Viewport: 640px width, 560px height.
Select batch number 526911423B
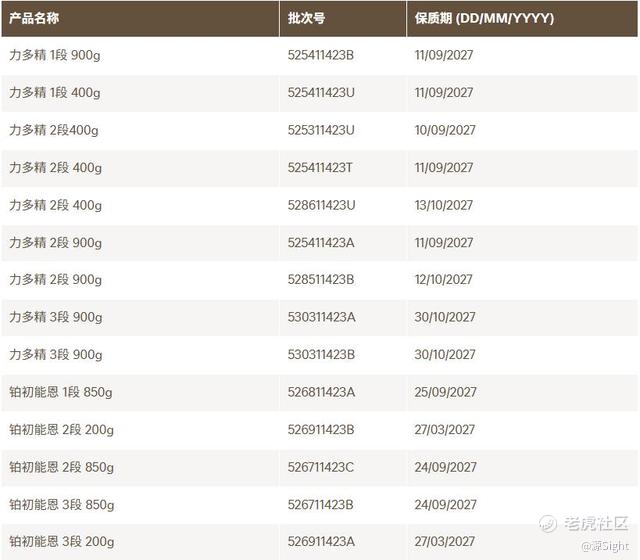click(x=321, y=430)
